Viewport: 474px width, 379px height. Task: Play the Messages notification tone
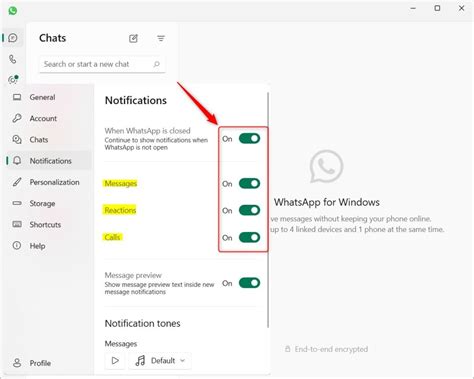click(x=115, y=361)
